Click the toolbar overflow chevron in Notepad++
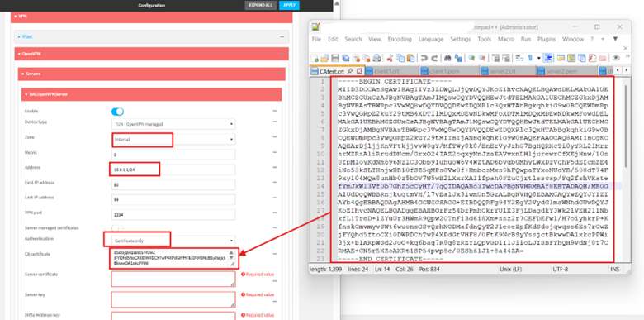This screenshot has height=320, width=644. click(627, 56)
